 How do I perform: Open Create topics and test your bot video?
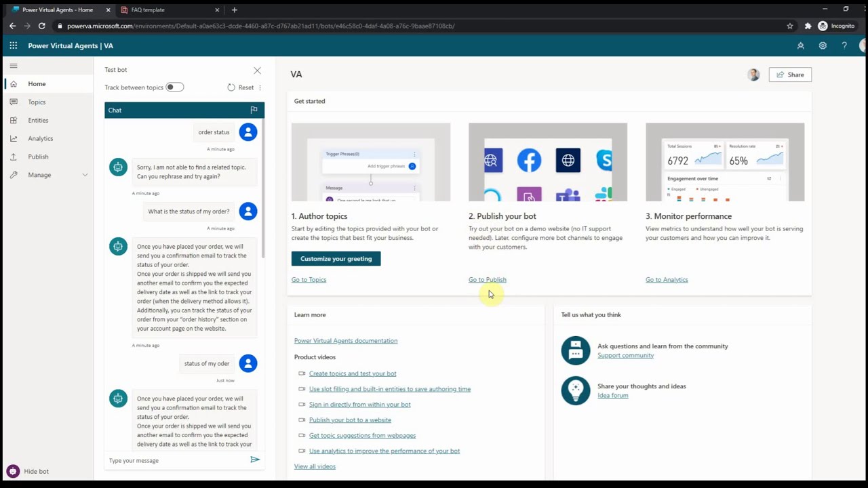(x=353, y=373)
